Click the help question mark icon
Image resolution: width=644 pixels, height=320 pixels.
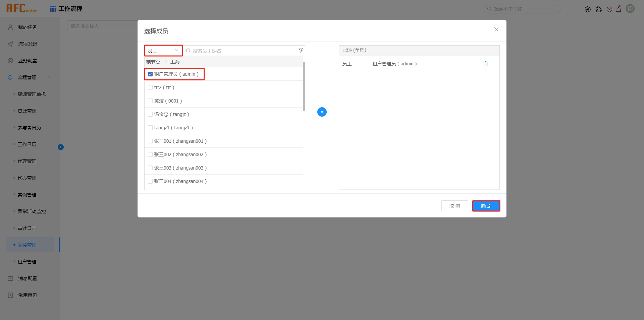610,9
